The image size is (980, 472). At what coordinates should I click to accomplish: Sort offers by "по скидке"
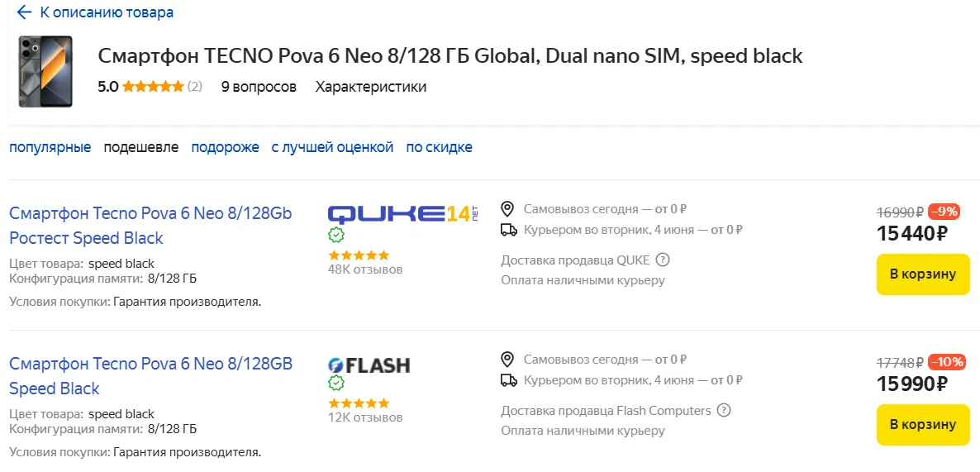click(439, 147)
